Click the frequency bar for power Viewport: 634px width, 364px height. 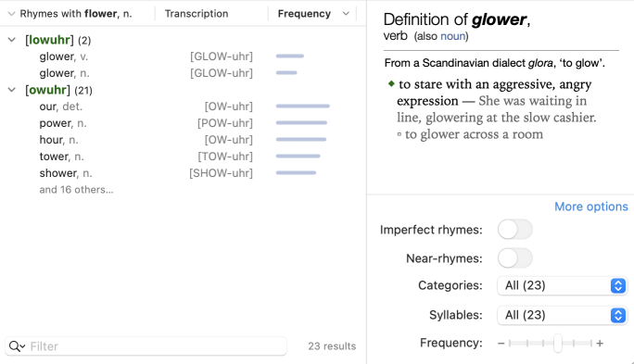click(301, 123)
